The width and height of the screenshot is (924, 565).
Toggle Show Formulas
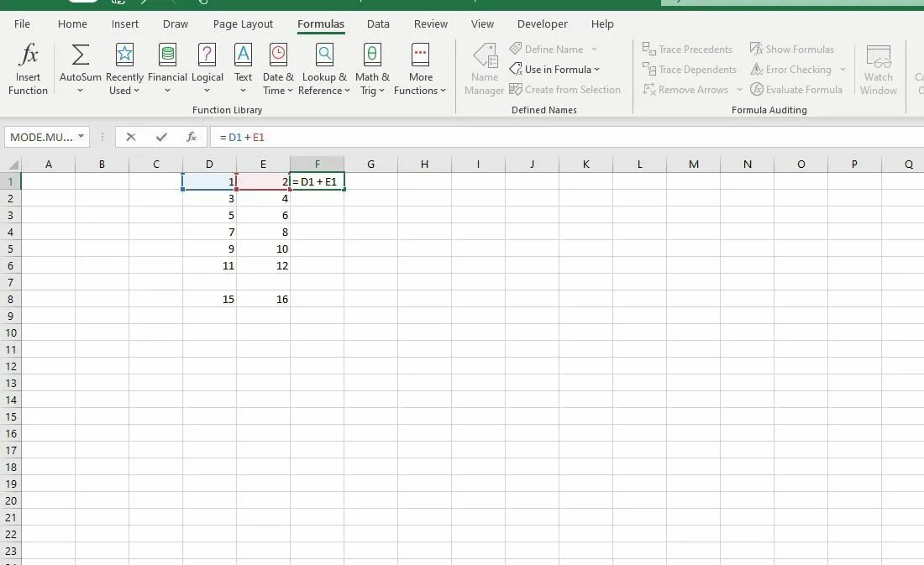click(x=792, y=49)
